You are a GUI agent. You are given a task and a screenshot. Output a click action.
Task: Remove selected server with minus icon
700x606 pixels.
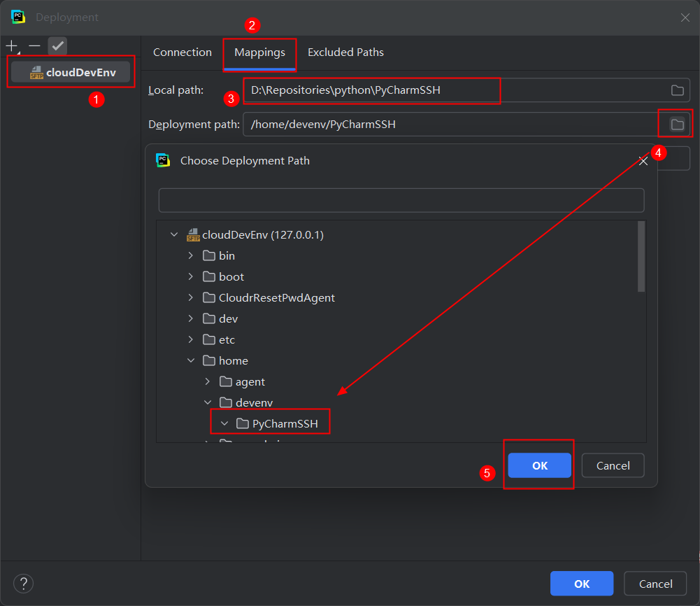click(34, 45)
